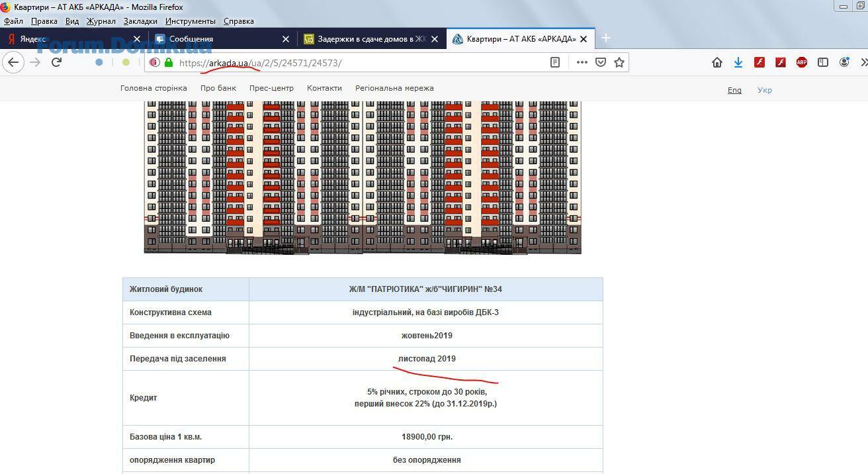Viewport: 868px width, 474px height.
Task: Open the Файл menu
Action: pyautogui.click(x=13, y=21)
